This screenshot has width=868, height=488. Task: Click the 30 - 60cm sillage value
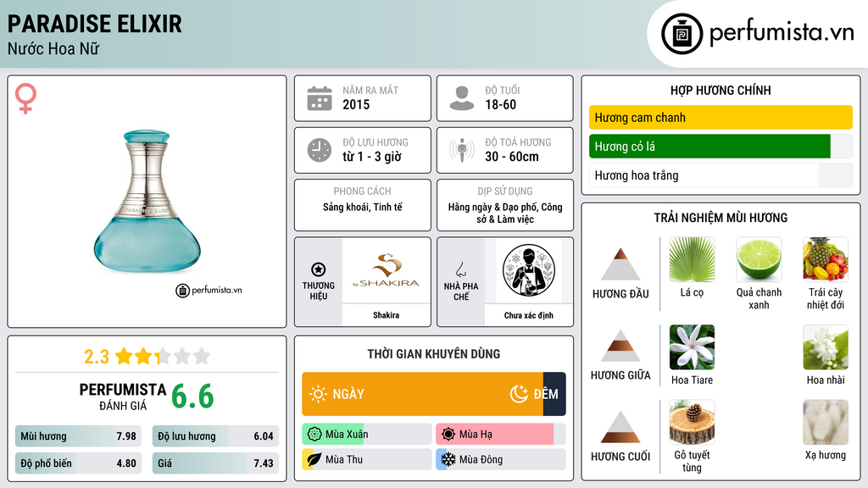tap(512, 157)
